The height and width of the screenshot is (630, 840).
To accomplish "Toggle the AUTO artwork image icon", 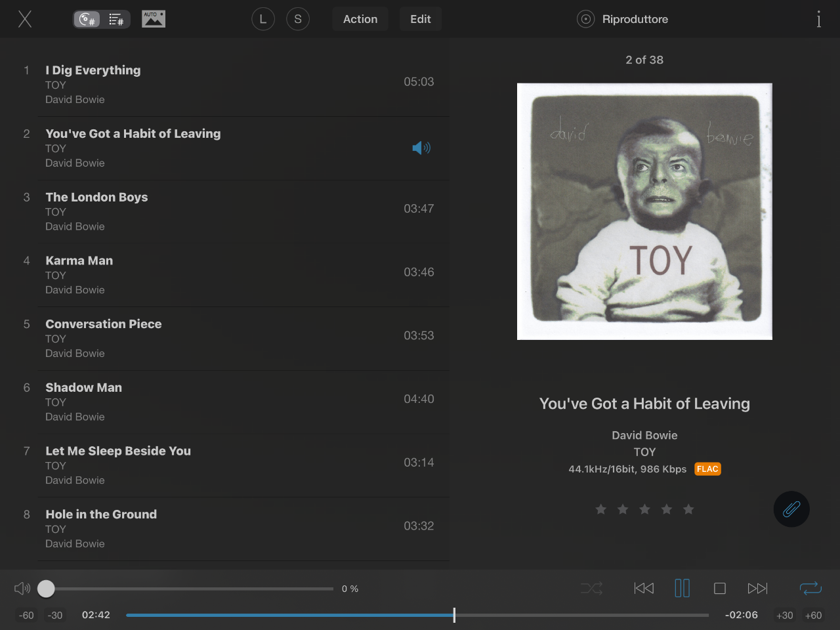I will (x=154, y=19).
